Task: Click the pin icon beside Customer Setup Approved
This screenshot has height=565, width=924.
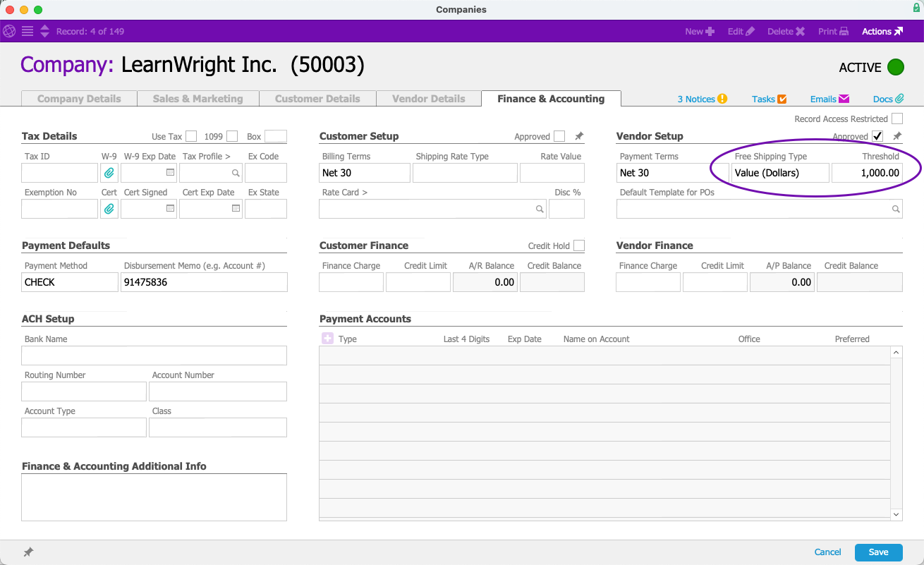Action: point(579,136)
